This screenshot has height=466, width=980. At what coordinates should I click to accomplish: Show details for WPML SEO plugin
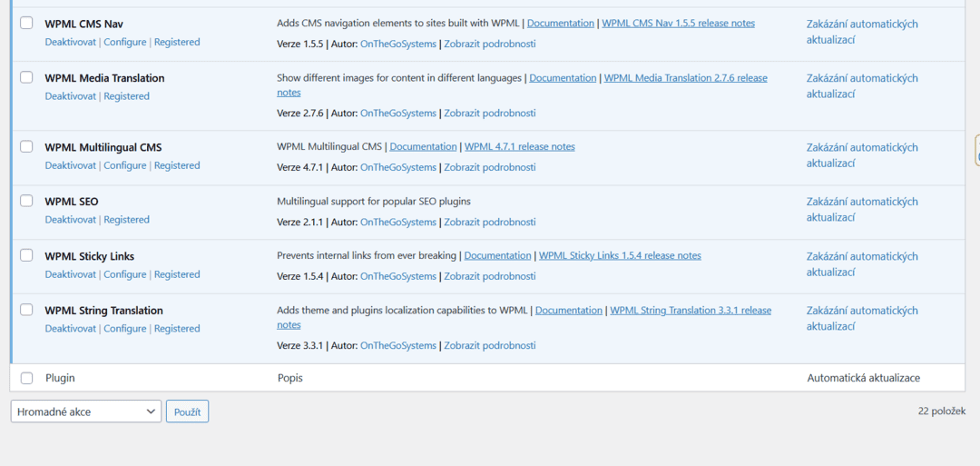point(489,222)
